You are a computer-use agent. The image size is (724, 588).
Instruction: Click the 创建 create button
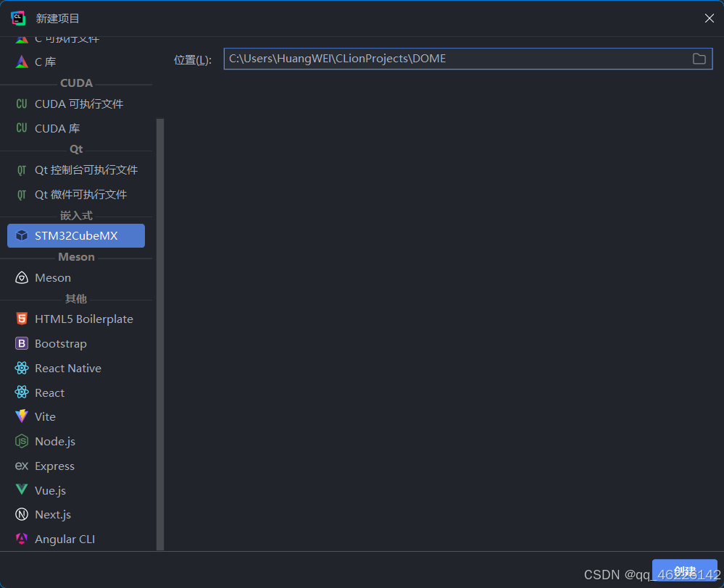tap(684, 571)
